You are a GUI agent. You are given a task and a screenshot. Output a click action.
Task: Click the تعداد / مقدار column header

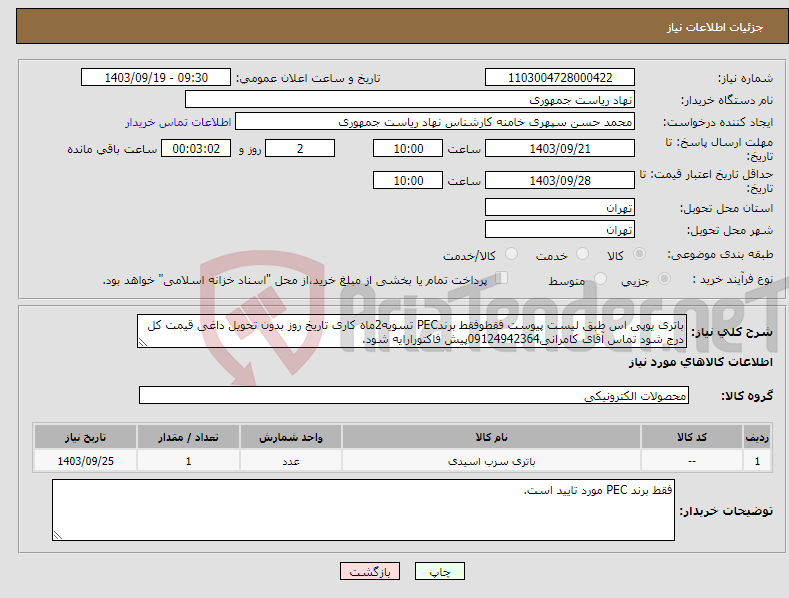(188, 437)
